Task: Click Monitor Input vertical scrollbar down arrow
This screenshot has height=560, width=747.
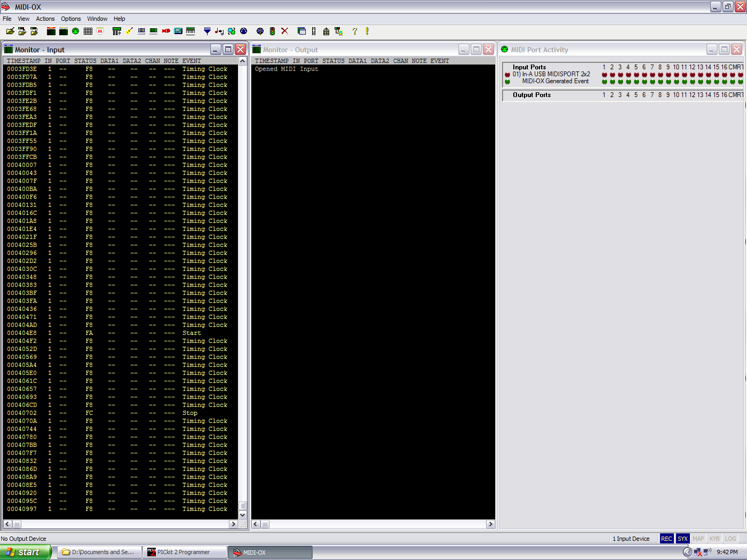Action: pos(243,515)
